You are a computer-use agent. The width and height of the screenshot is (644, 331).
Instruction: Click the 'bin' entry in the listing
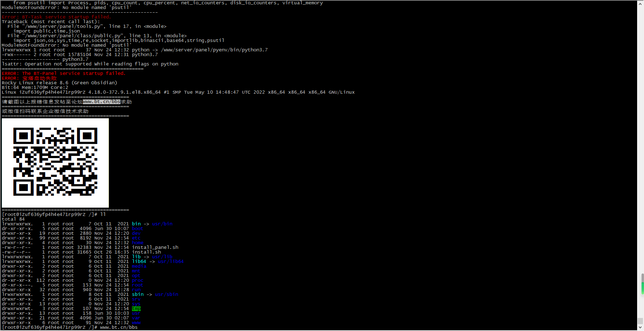coord(136,224)
